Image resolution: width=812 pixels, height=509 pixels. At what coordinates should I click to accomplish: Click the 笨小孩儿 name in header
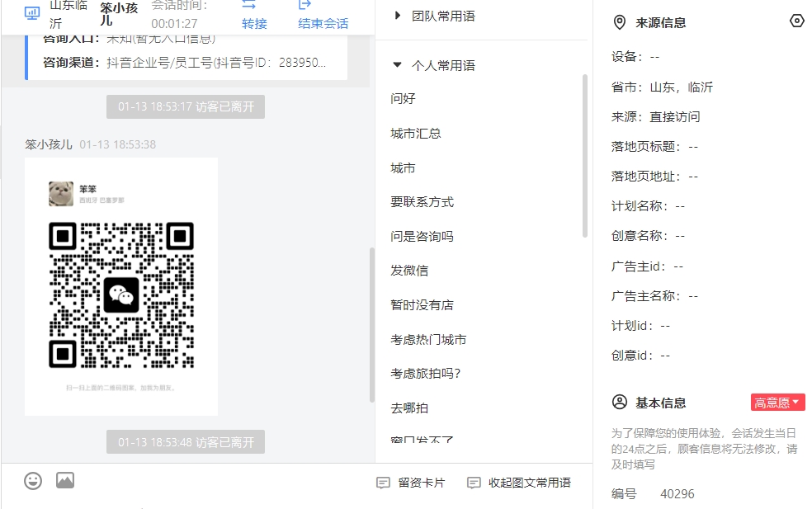point(119,15)
